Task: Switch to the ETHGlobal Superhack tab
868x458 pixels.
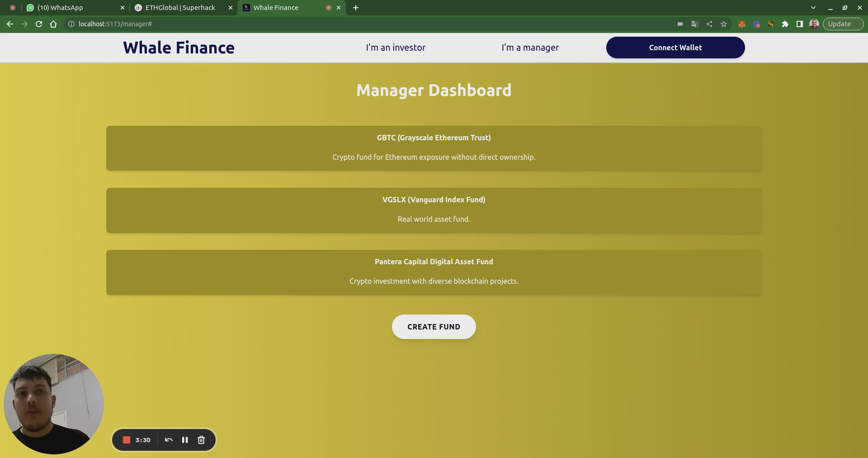Action: (x=183, y=8)
